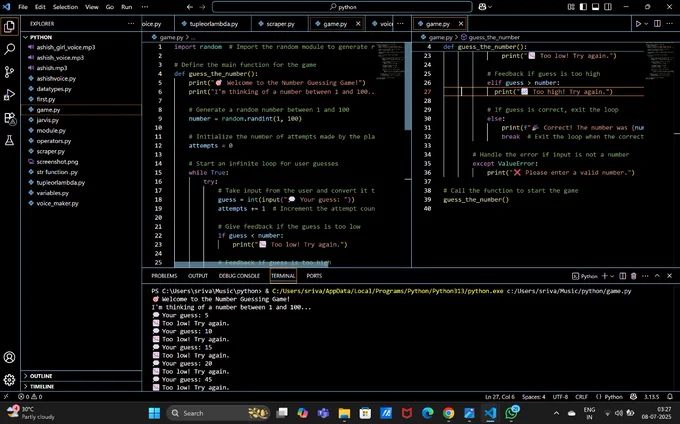680x424 pixels.
Task: Open the Go menu
Action: click(x=110, y=7)
